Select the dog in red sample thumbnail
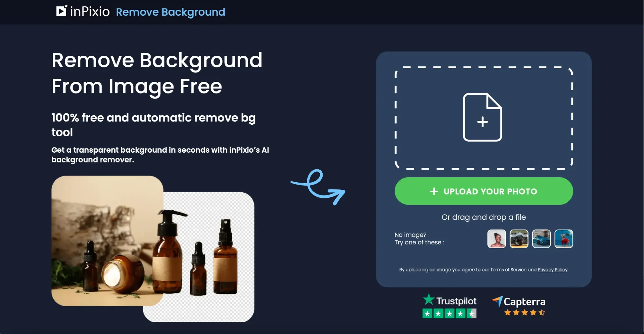 point(564,239)
